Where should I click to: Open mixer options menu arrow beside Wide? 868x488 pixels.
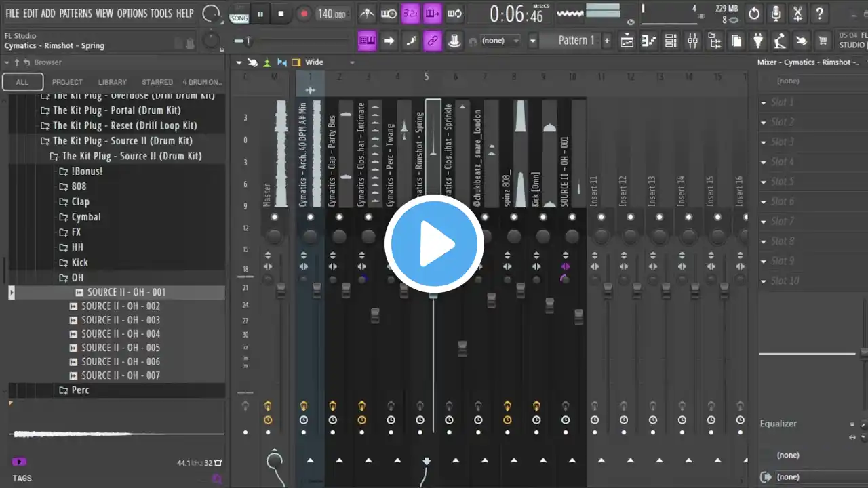(x=240, y=62)
